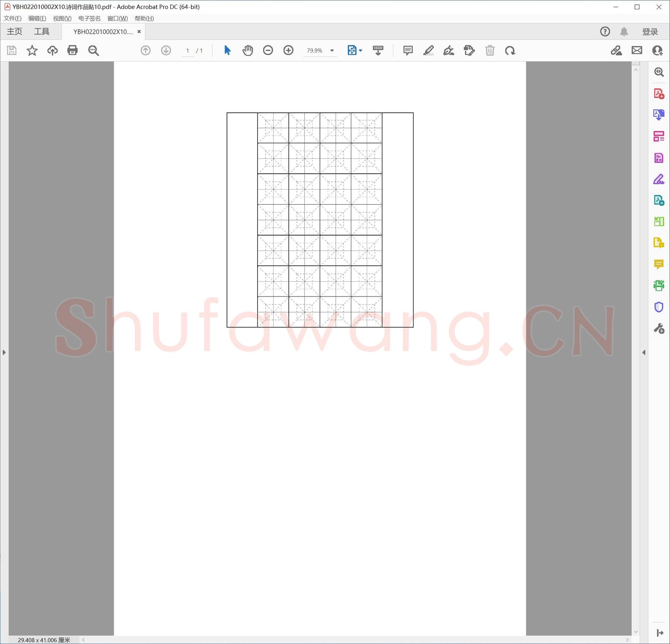Upload the file to cloud
Image resolution: width=670 pixels, height=644 pixels.
(x=52, y=50)
